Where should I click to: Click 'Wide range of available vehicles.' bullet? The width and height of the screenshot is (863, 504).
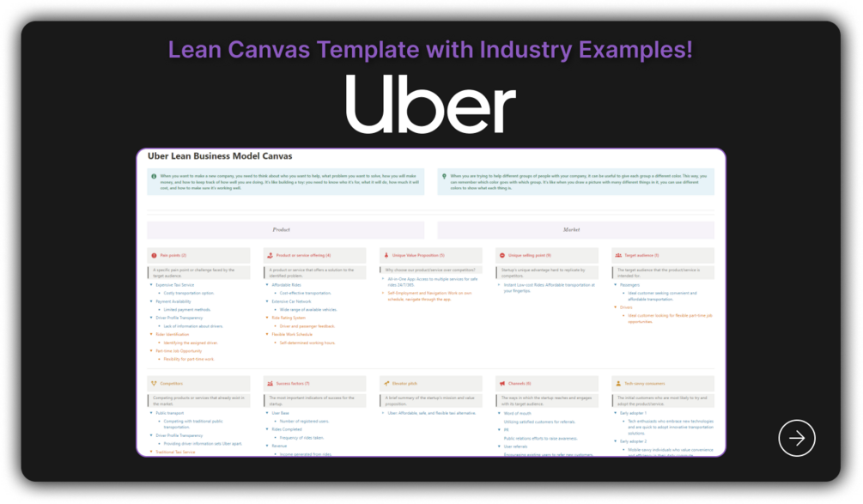[x=308, y=310]
